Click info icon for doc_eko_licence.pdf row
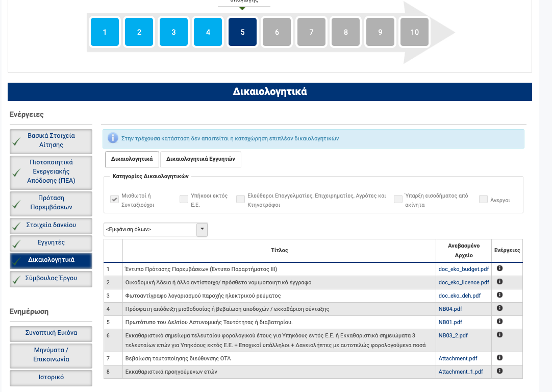Image resolution: width=552 pixels, height=392 pixels. click(x=499, y=282)
